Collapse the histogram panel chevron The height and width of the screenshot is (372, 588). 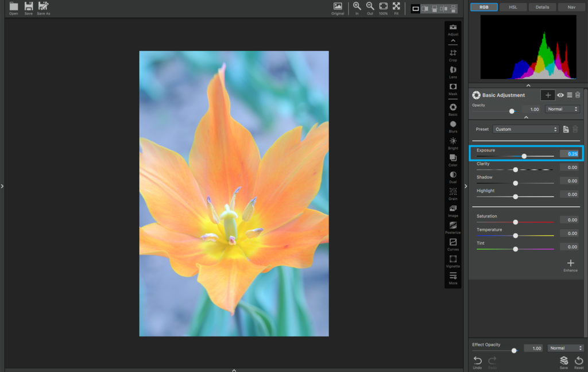point(528,86)
